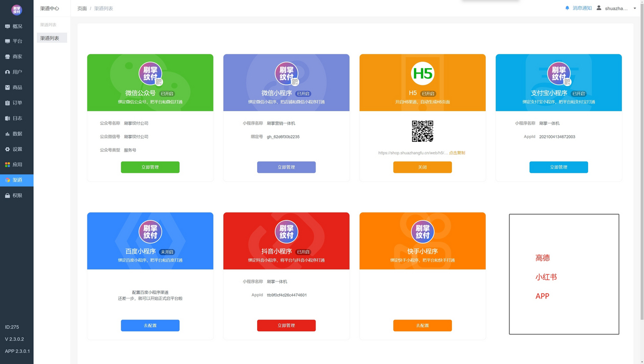Open 权限 via the lock icon
644x364 pixels.
click(x=8, y=195)
